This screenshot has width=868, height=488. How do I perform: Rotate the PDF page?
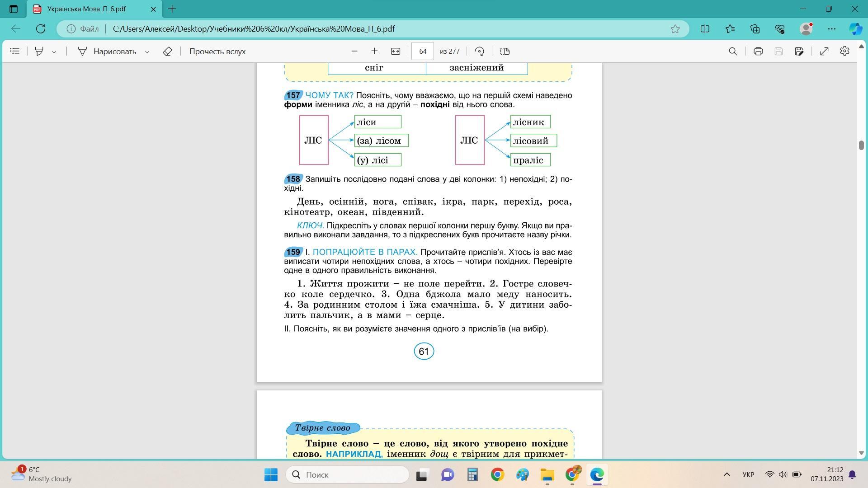coord(480,52)
